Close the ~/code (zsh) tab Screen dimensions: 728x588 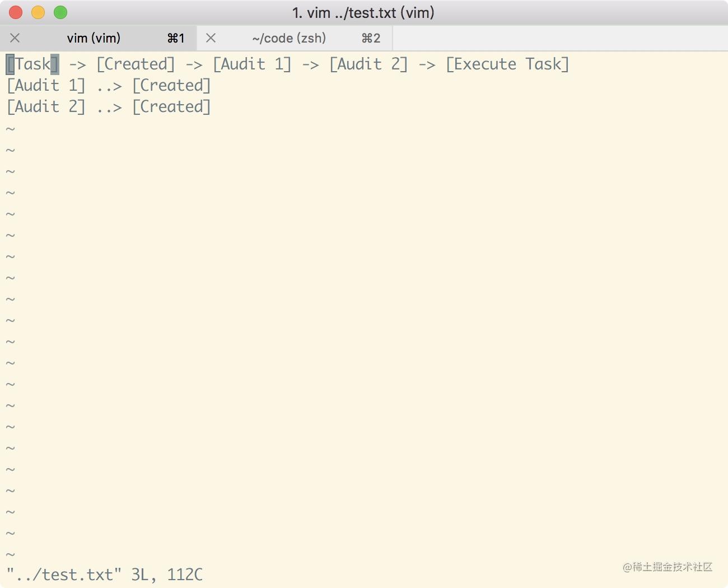tap(211, 38)
